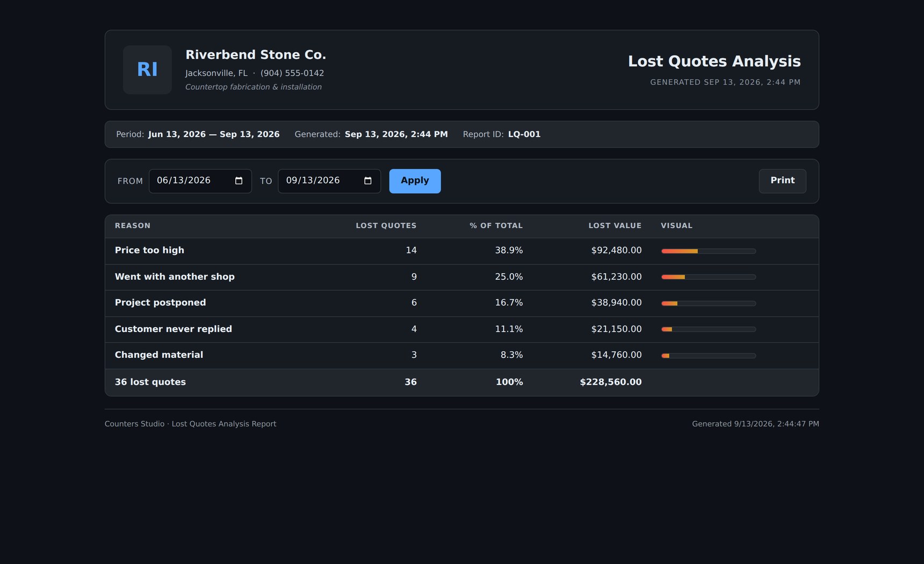Click the $61,230.00 lost value
This screenshot has width=924, height=564.
click(x=616, y=277)
